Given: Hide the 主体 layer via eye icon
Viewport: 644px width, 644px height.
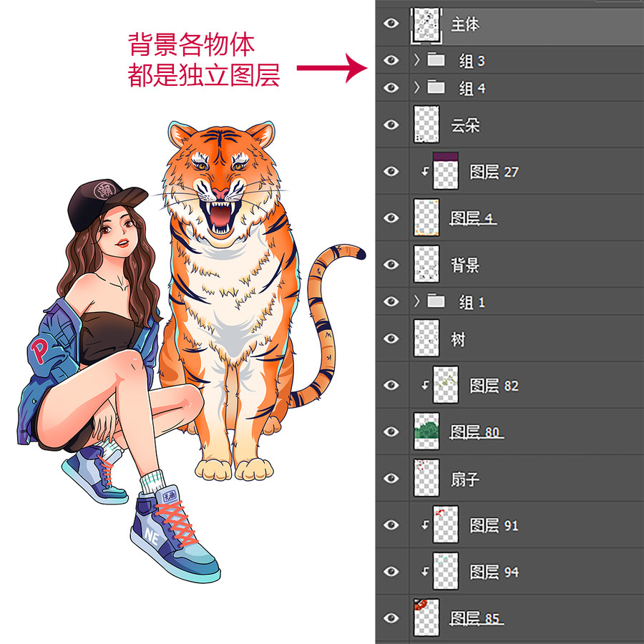Looking at the screenshot, I should (x=391, y=24).
